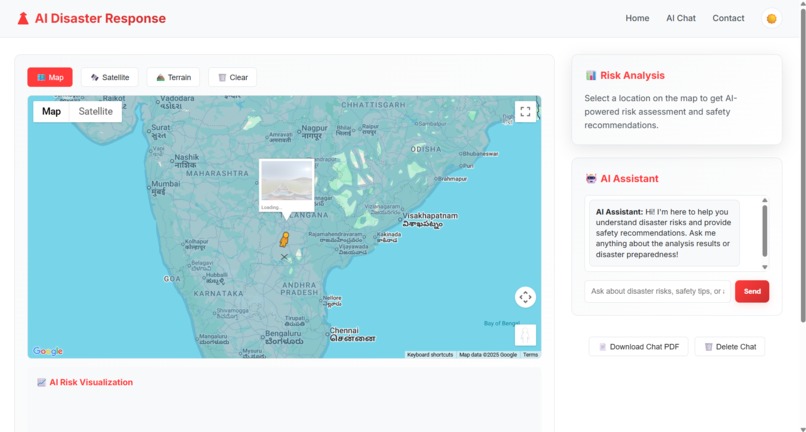Click the Vijayawada label on the map
The image size is (806, 432).
(x=353, y=249)
